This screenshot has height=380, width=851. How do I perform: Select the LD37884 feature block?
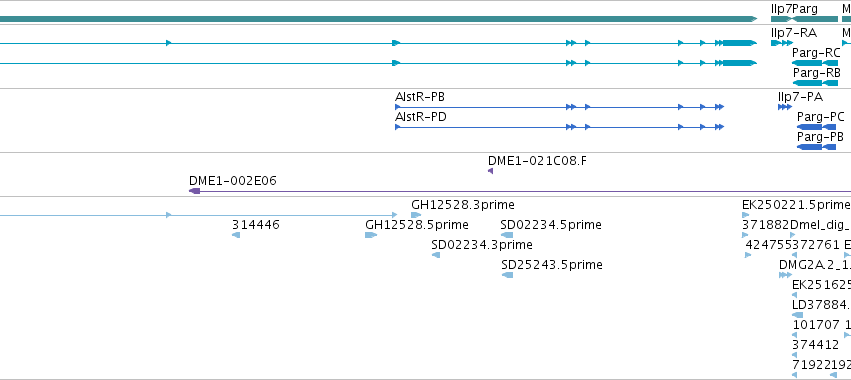click(x=798, y=315)
